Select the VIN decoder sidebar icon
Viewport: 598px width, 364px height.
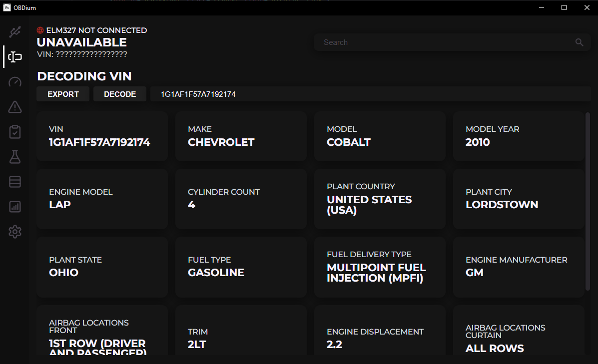click(15, 57)
